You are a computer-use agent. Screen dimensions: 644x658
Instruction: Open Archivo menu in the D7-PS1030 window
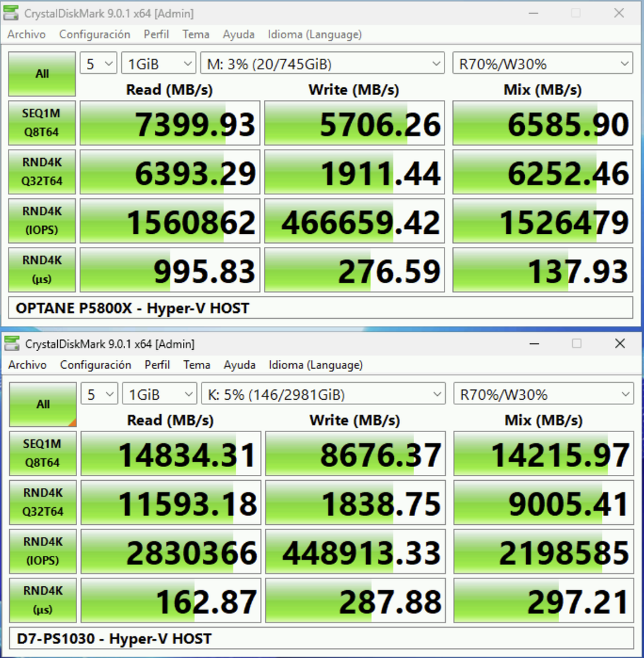point(27,365)
